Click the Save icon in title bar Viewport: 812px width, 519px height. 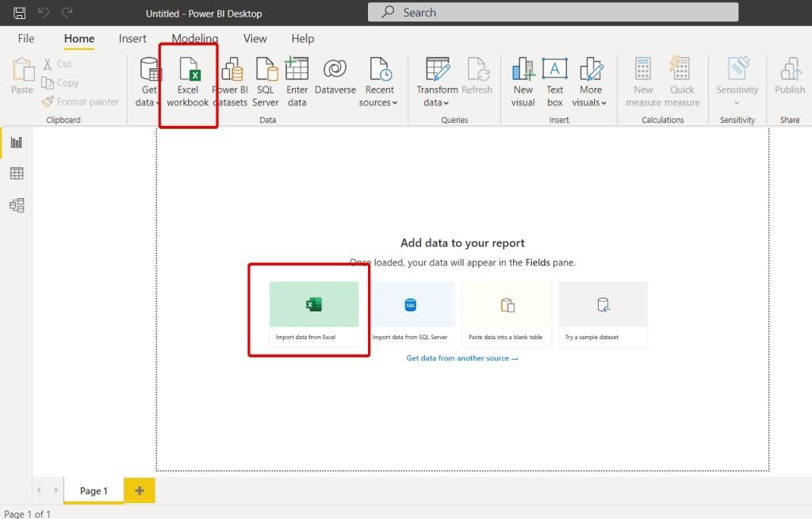click(19, 13)
